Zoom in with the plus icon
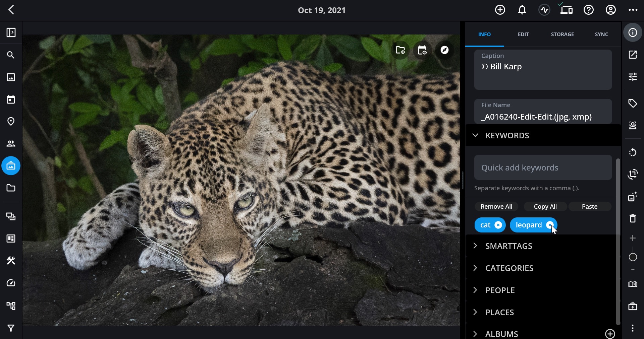644x339 pixels. (x=633, y=238)
